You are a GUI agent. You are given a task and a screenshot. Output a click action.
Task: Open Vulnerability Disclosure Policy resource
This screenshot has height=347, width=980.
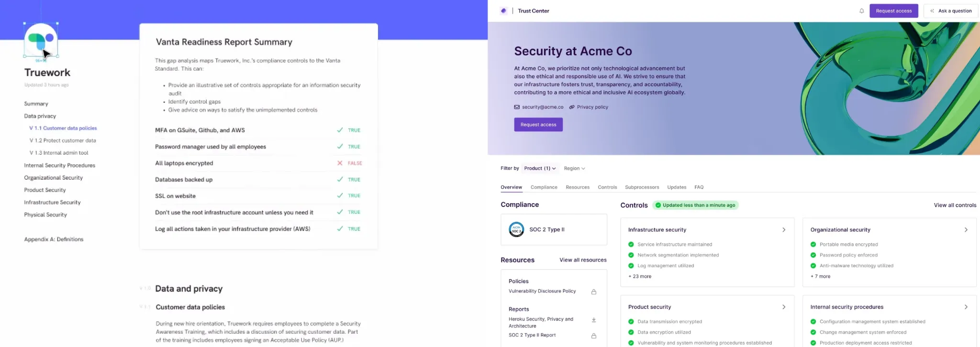[542, 291]
